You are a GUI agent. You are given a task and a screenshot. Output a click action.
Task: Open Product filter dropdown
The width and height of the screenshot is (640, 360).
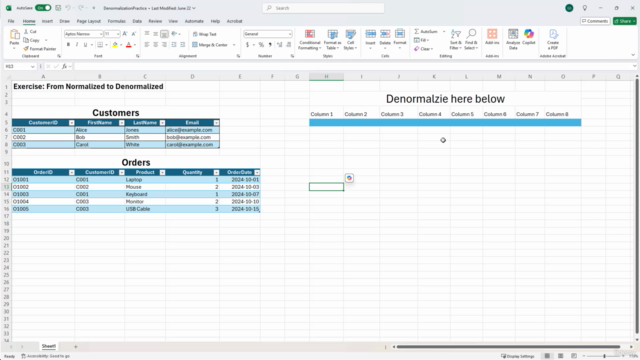(162, 172)
